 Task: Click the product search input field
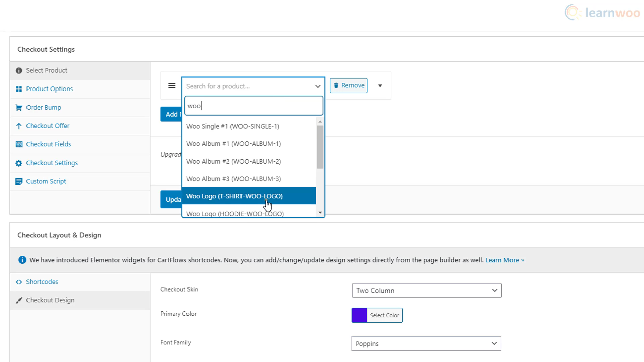[x=253, y=105]
